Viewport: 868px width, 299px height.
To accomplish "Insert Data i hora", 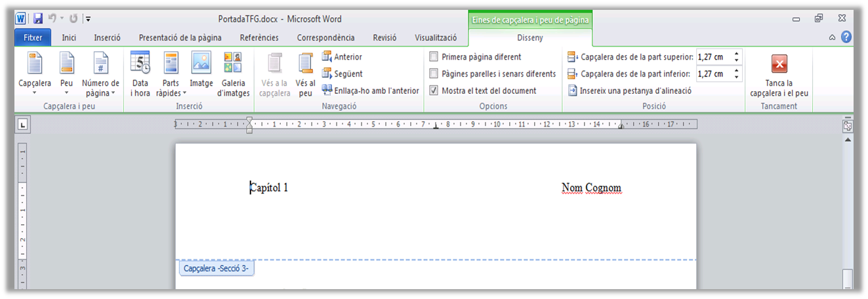I will click(140, 74).
